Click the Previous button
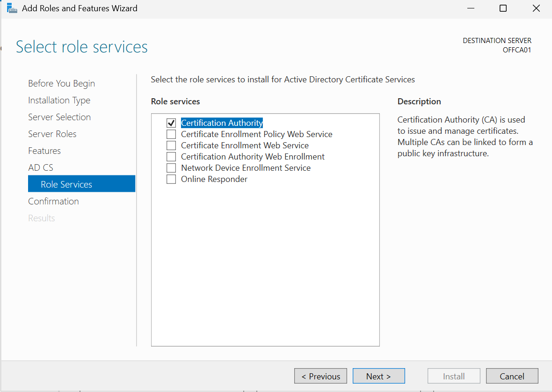This screenshot has width=552, height=392. [x=320, y=377]
